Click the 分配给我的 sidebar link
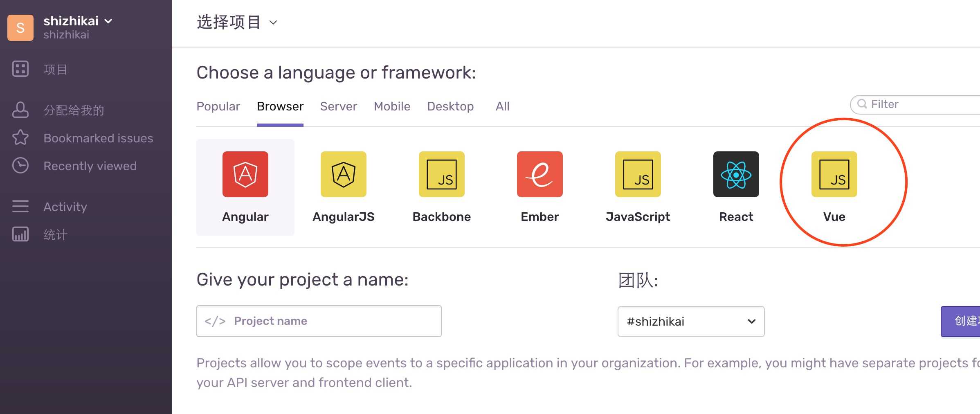Image resolution: width=980 pixels, height=414 pixels. coord(74,110)
